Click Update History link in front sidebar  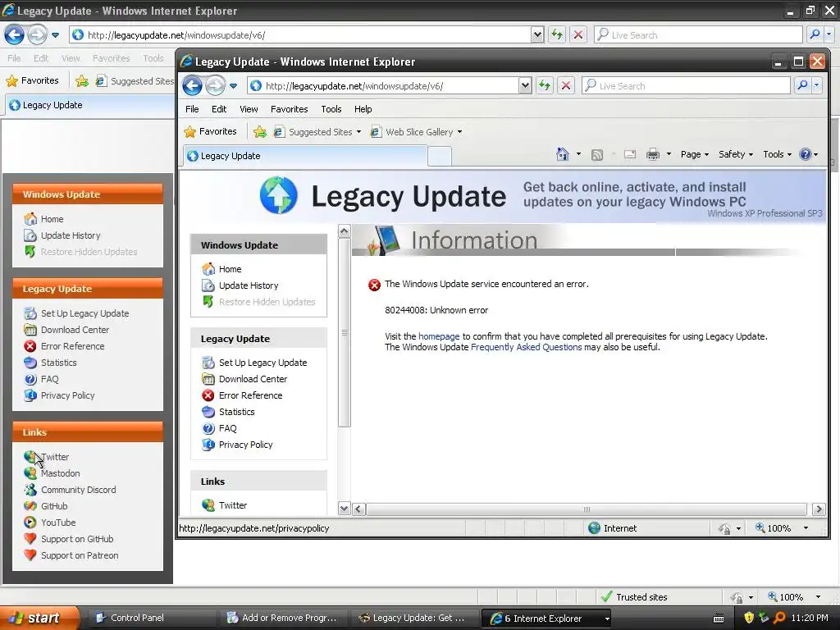[249, 285]
